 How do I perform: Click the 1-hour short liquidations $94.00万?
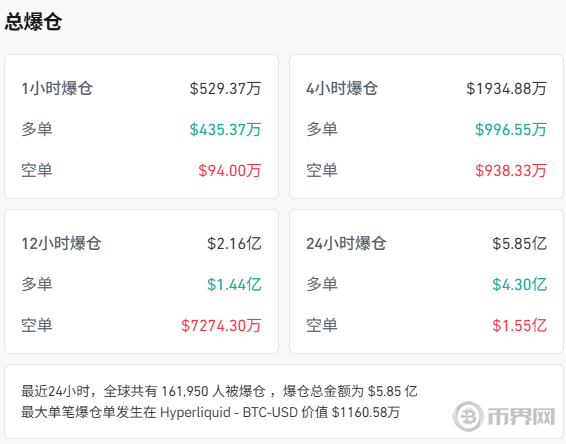[230, 170]
